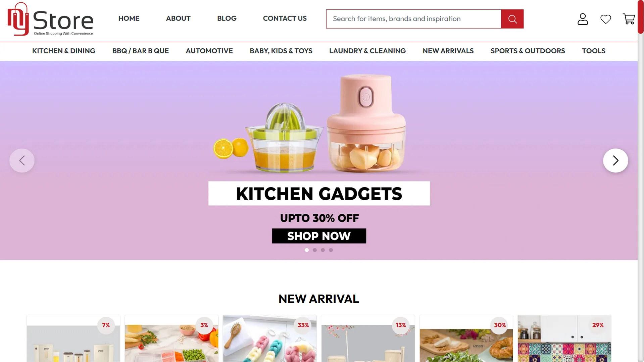This screenshot has width=644, height=362.
Task: Open the New Arrivals category link
Action: click(x=448, y=51)
